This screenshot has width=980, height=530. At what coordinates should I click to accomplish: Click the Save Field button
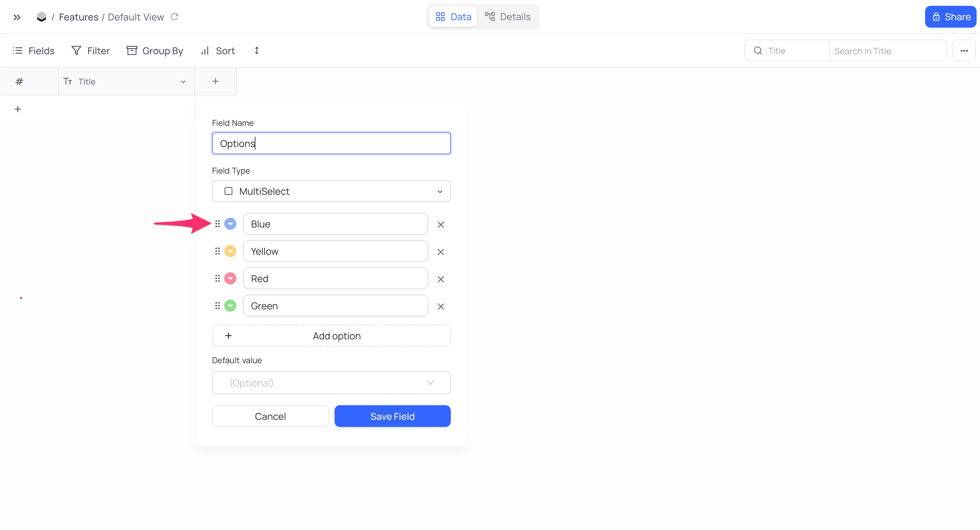[392, 416]
